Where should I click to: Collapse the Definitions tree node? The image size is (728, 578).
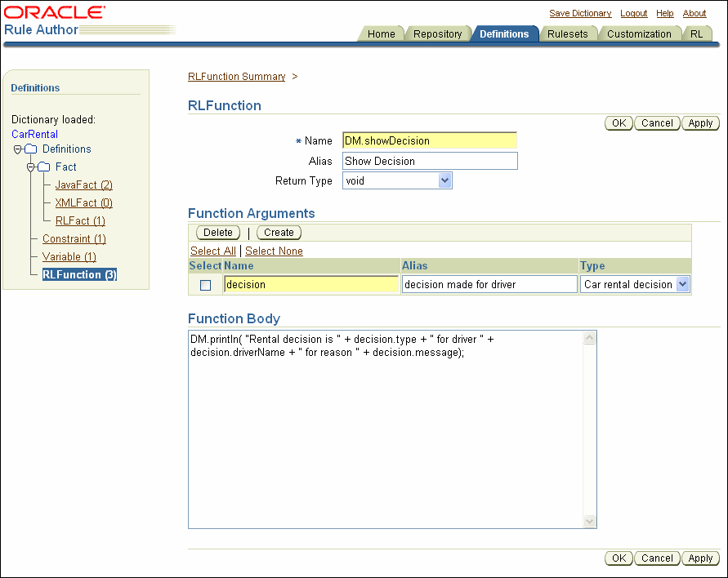pos(18,149)
